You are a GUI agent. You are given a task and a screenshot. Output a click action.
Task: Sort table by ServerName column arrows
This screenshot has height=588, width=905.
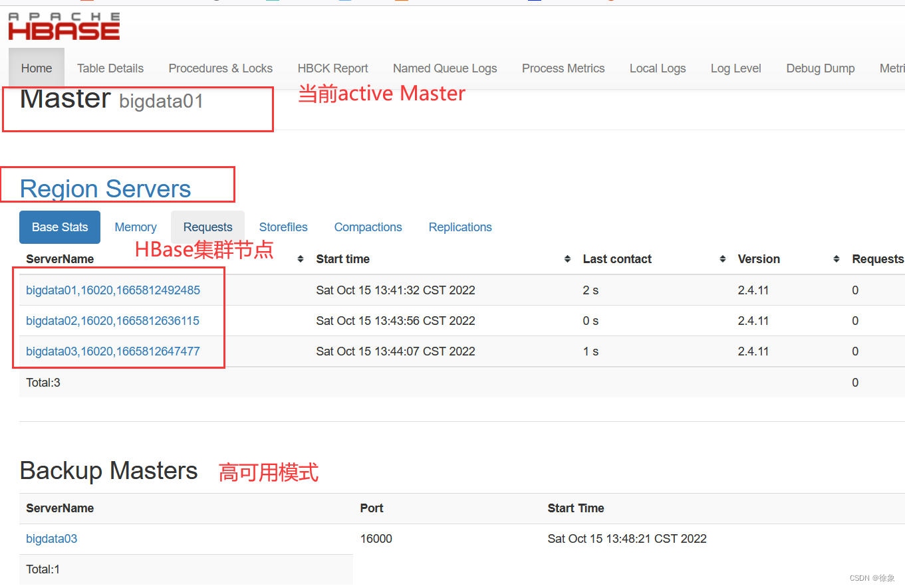coord(301,259)
